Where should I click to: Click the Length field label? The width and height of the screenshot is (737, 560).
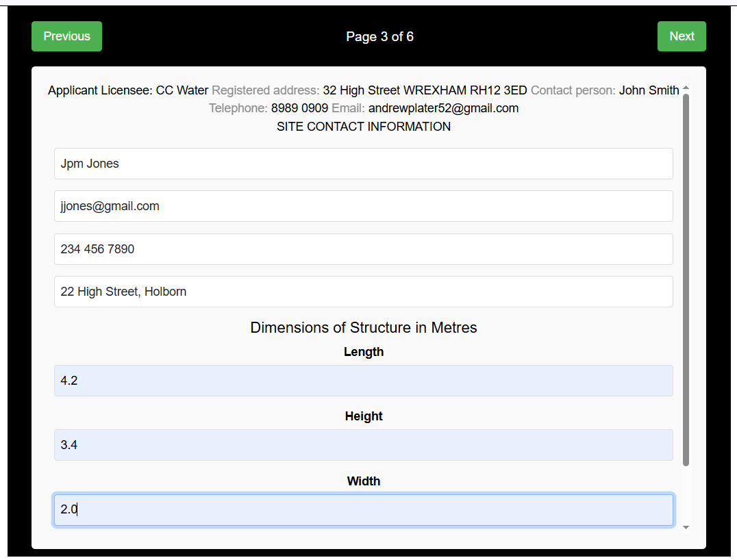coord(364,351)
